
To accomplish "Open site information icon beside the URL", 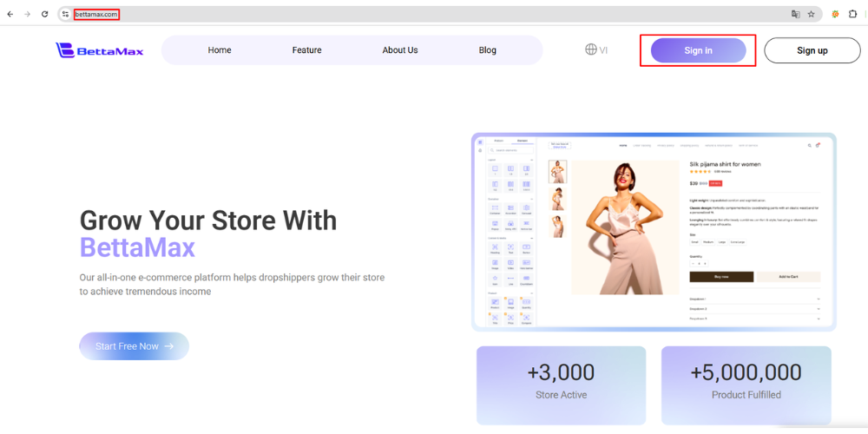I will tap(65, 15).
